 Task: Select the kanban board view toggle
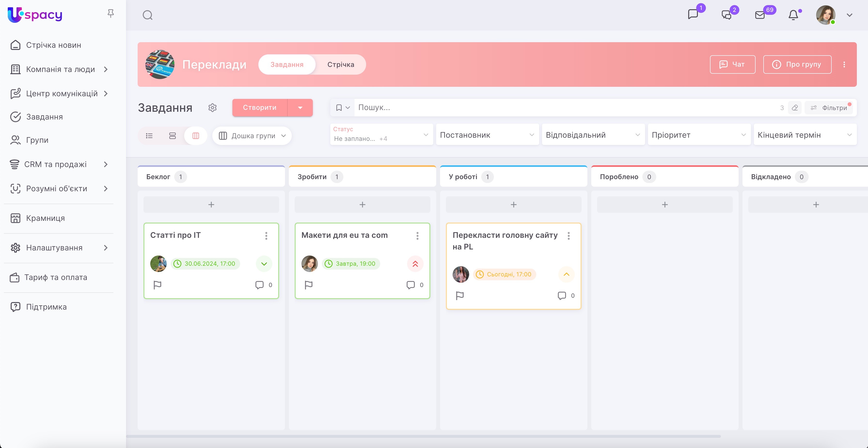click(x=196, y=136)
